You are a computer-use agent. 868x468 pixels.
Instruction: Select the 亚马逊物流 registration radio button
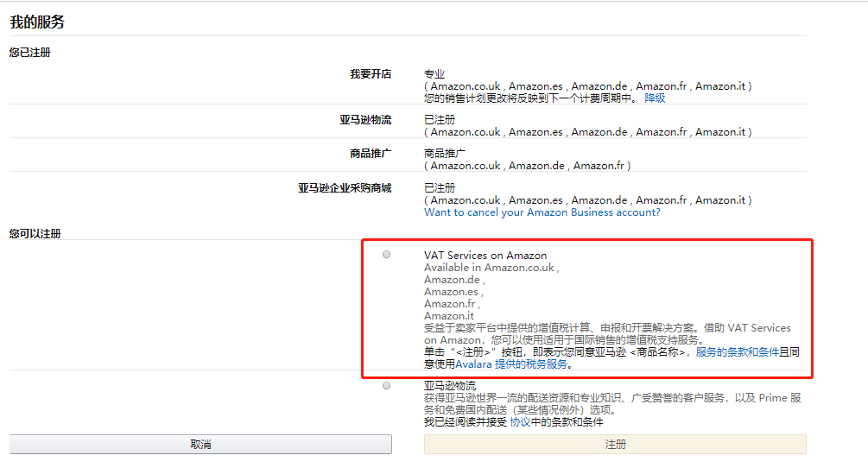pos(386,386)
